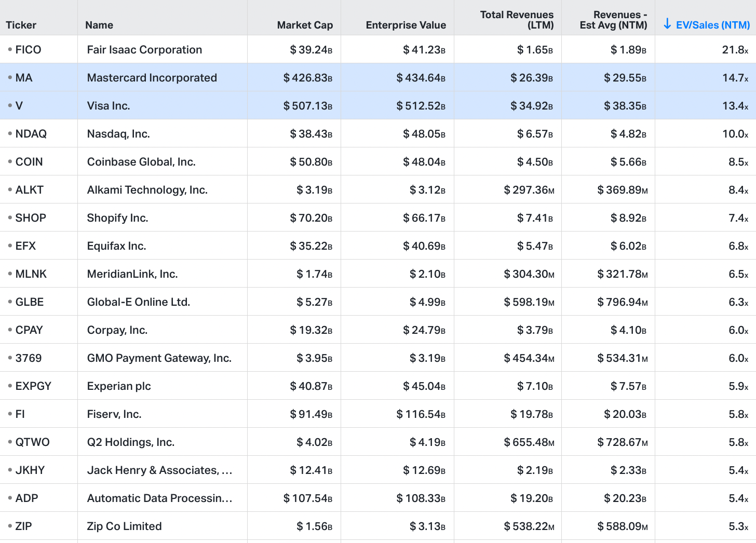Open Jack Henry & Associates entry

159,470
